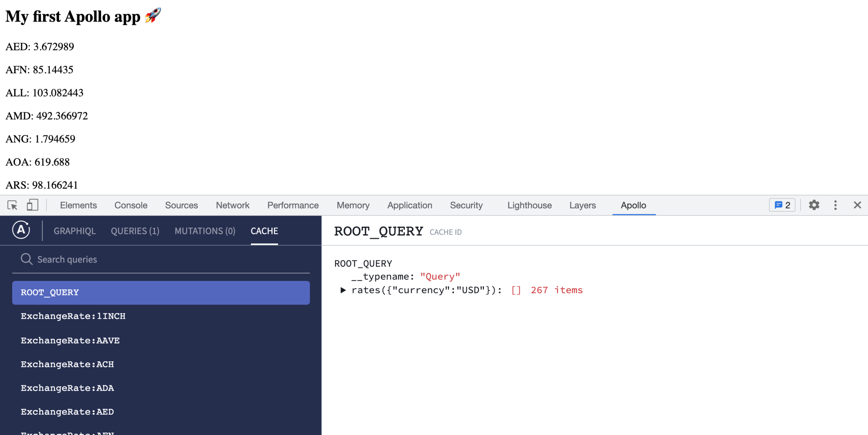
Task: Open the Lighthouse DevTools tab
Action: (529, 205)
